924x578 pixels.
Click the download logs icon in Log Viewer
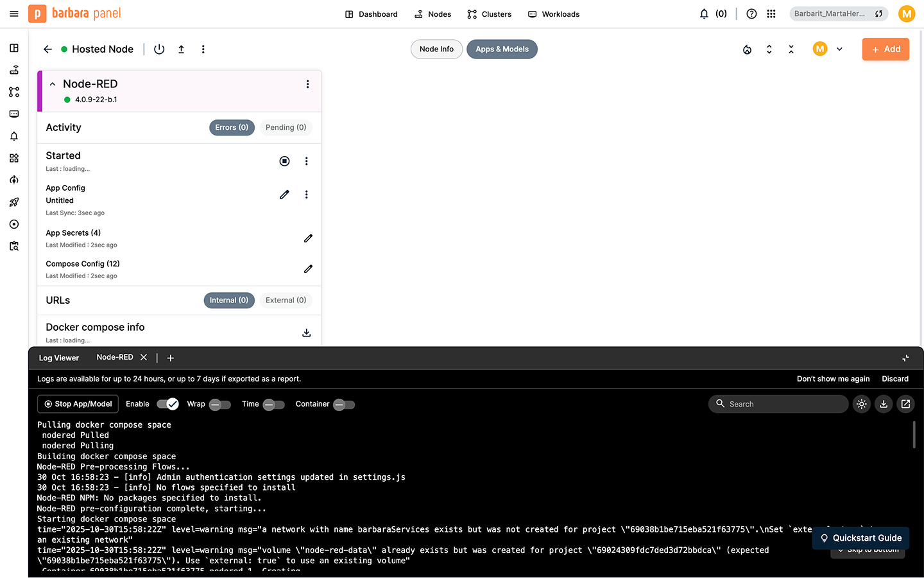(884, 404)
